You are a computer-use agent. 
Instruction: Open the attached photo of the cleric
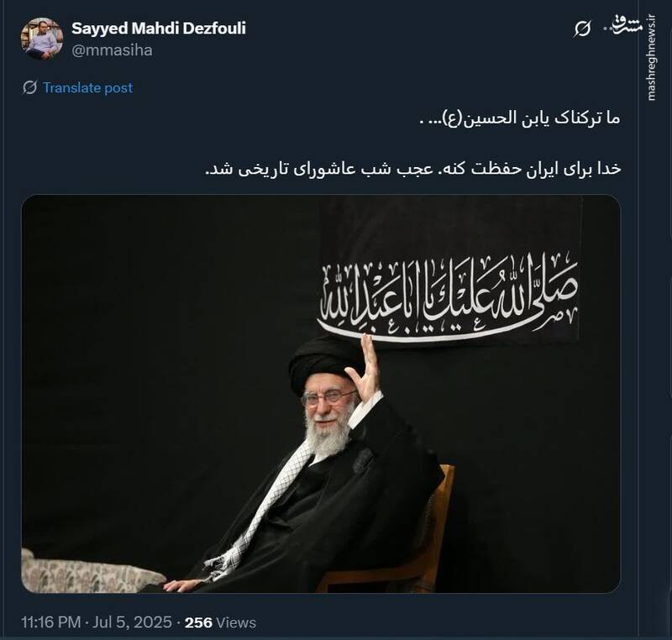coord(321,394)
